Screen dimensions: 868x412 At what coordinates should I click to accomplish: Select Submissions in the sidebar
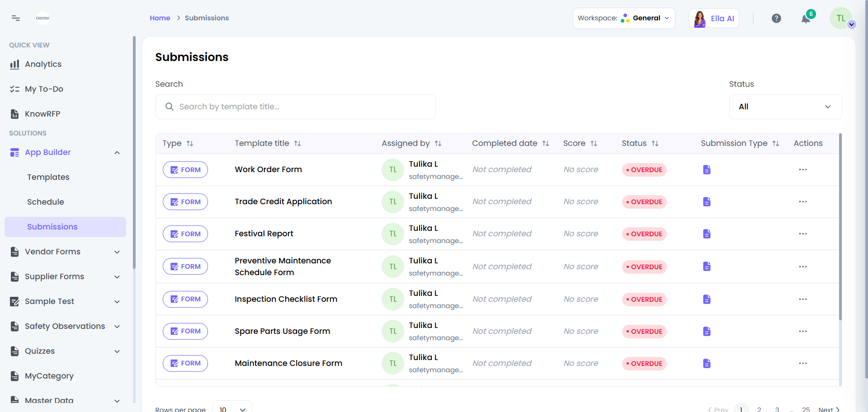coord(65,227)
